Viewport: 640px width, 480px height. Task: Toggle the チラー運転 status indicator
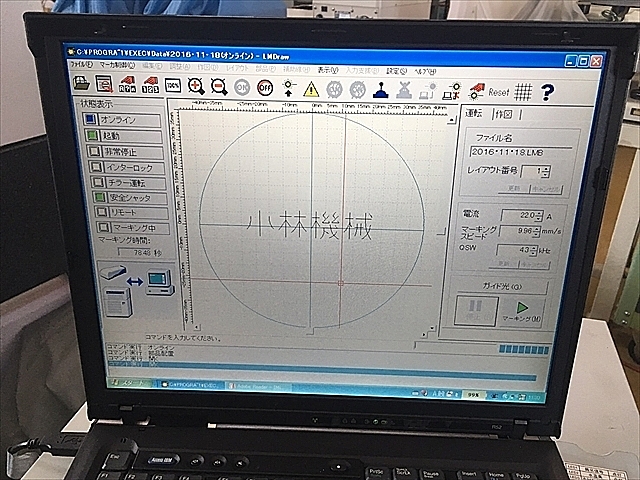(129, 183)
